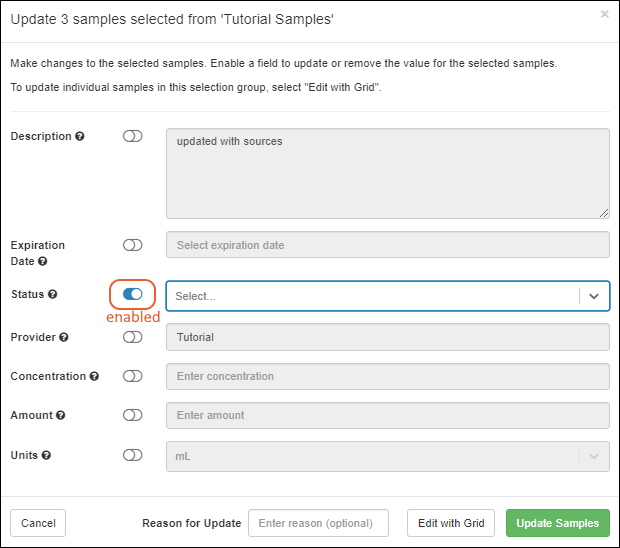Enable the Description field toggle
Viewport: 620px width, 548px height.
133,136
